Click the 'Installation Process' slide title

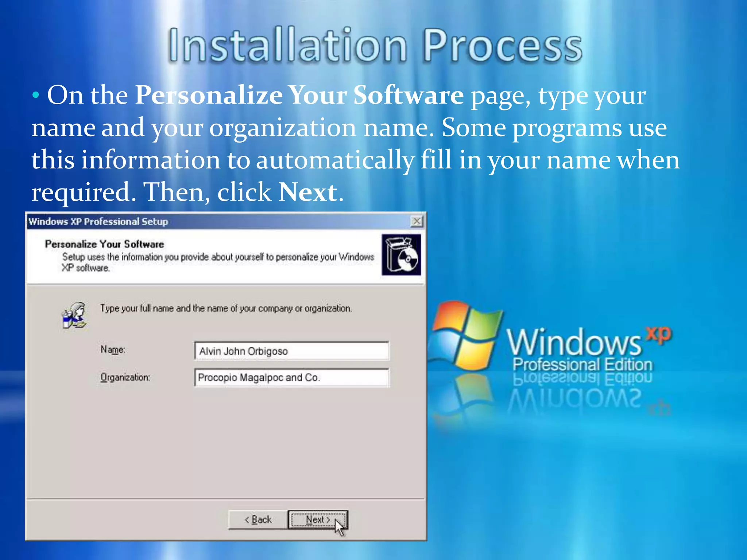(x=375, y=46)
